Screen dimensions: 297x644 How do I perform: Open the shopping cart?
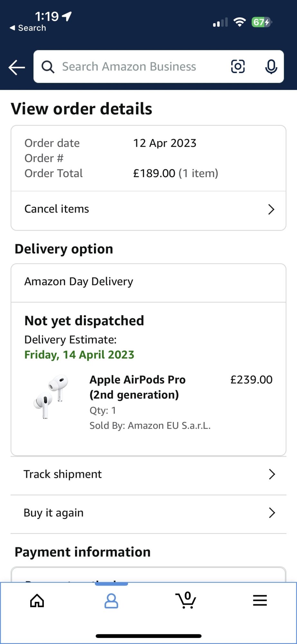[186, 601]
